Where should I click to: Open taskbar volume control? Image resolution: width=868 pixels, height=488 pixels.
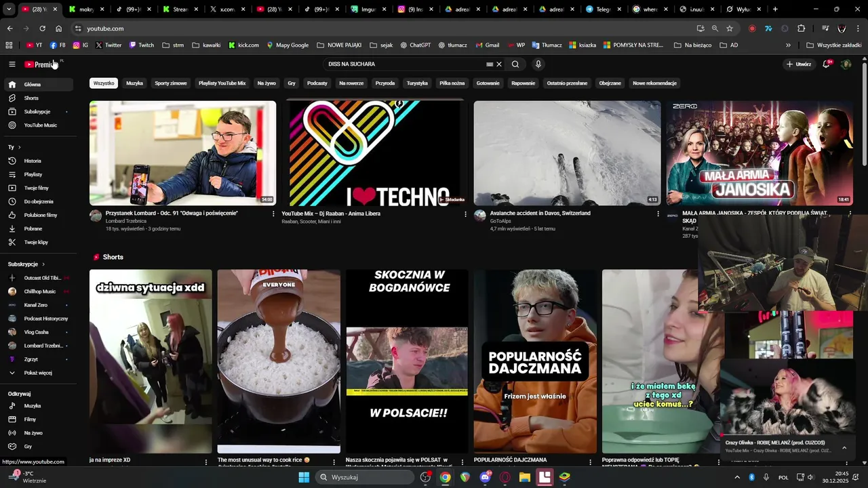(x=810, y=477)
